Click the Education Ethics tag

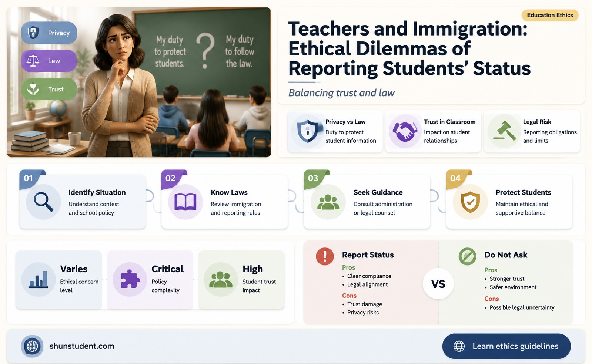pyautogui.click(x=550, y=15)
